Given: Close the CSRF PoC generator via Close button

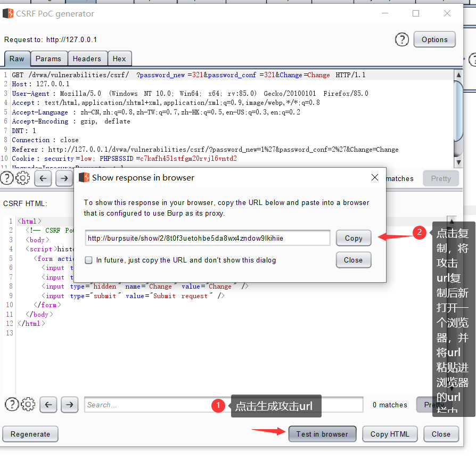Looking at the screenshot, I should pyautogui.click(x=441, y=434).
